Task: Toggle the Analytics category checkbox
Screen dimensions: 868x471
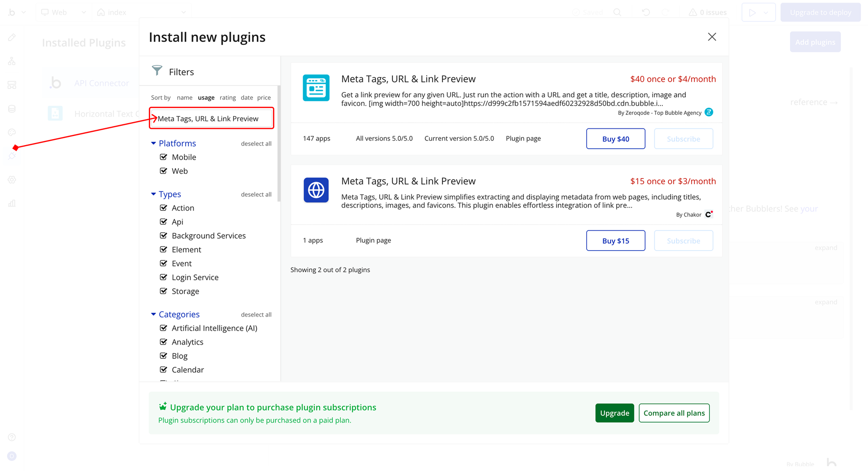Action: (164, 342)
